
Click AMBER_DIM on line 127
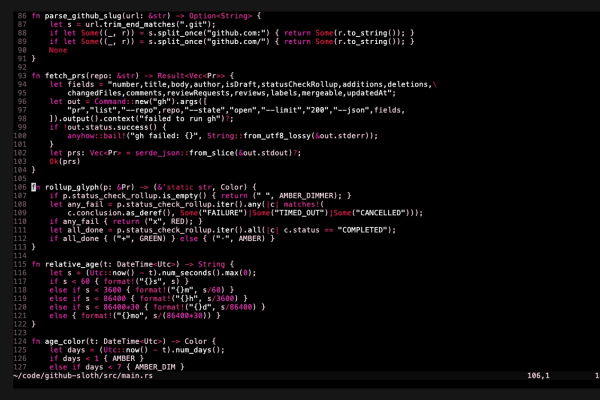tap(155, 367)
